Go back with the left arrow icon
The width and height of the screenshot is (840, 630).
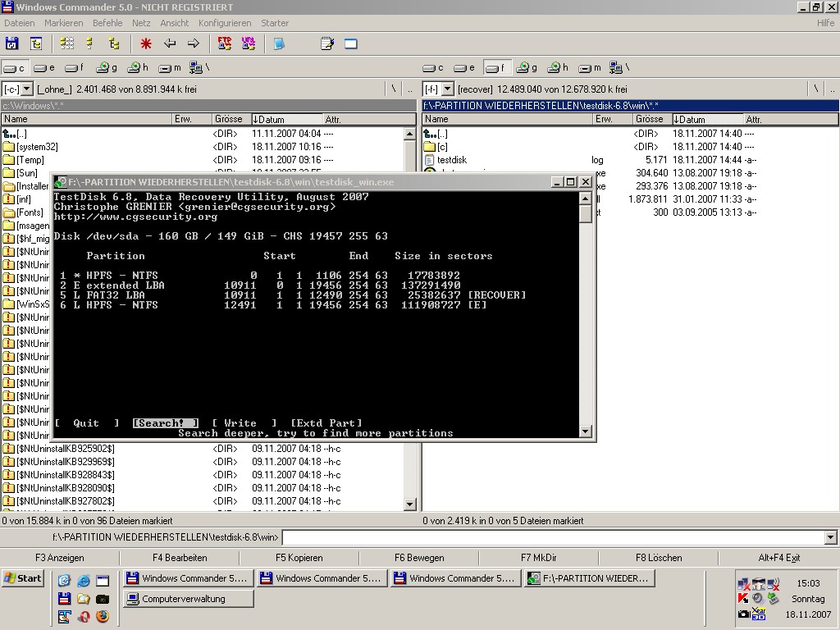point(170,43)
